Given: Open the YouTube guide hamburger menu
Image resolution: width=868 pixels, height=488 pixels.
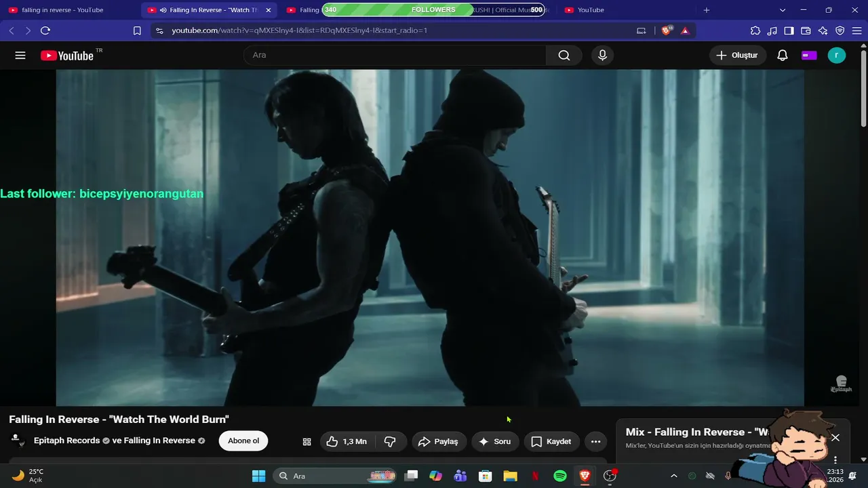Looking at the screenshot, I should pyautogui.click(x=20, y=56).
